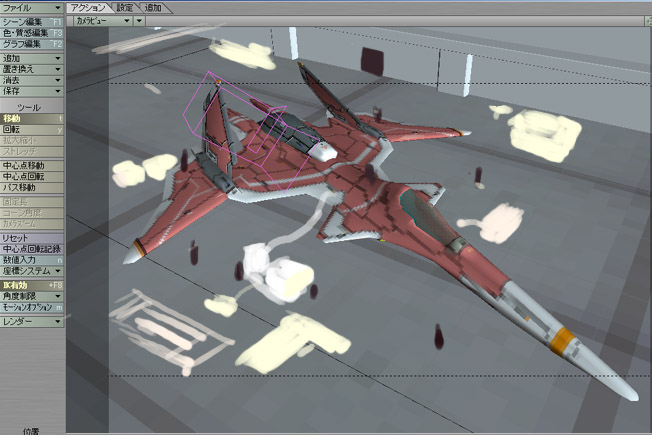Expand the レンダー render dropdown

[x=32, y=321]
